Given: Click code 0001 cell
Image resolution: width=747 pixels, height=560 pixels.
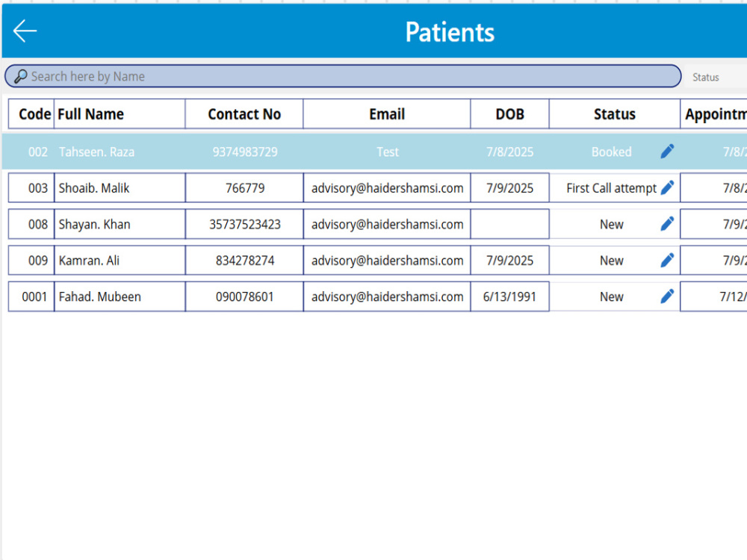Looking at the screenshot, I should pos(31,296).
